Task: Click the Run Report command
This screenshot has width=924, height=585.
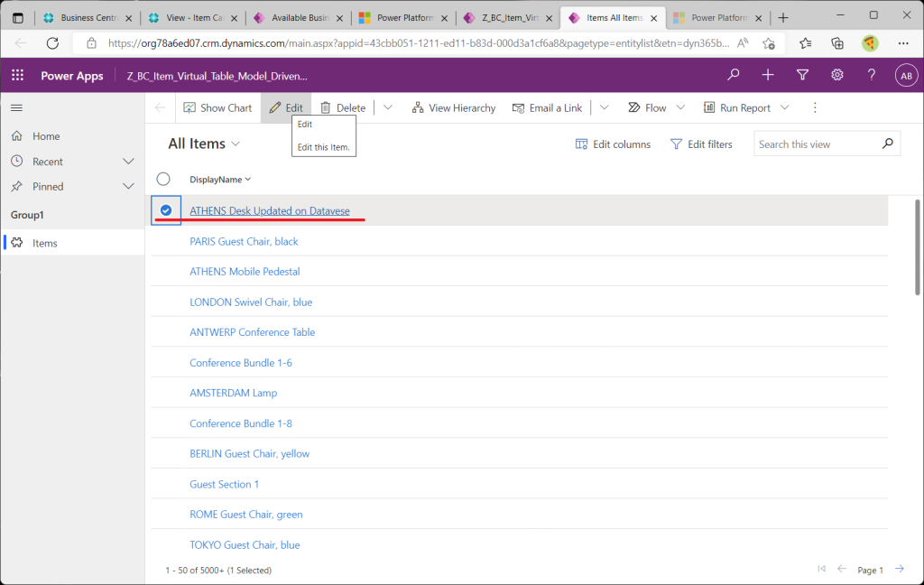Action: click(x=737, y=108)
